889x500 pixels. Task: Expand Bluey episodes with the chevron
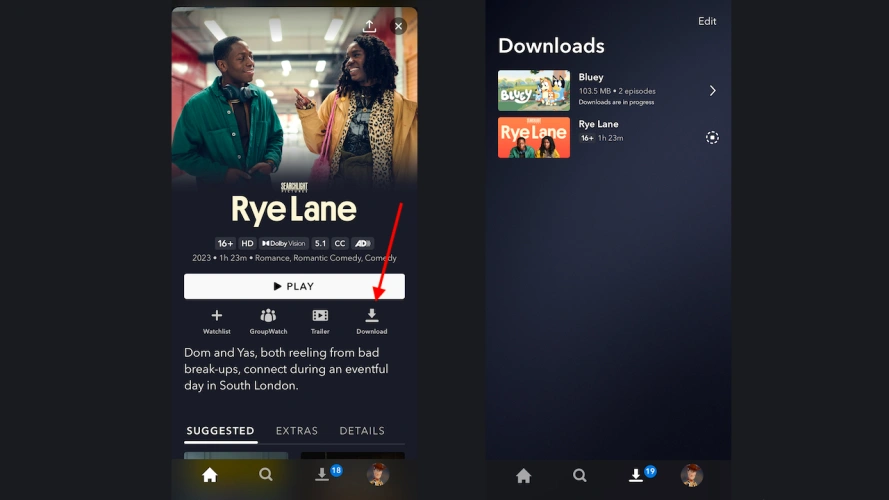click(x=712, y=91)
